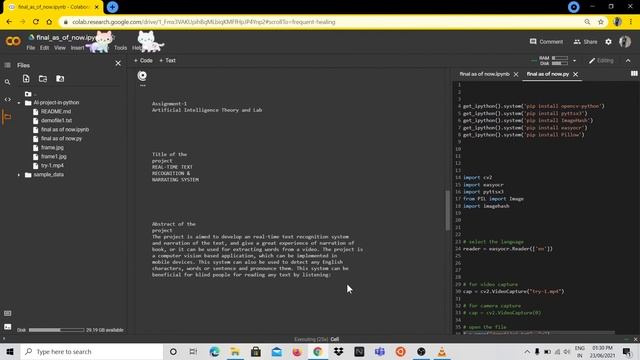Reload the browser page
640x360 pixels.
click(x=36, y=22)
